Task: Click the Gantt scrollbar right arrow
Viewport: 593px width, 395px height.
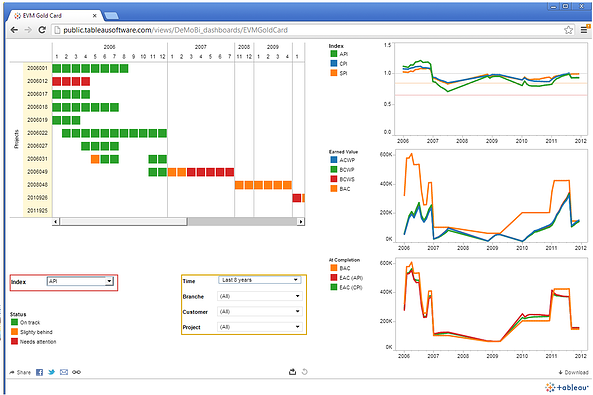Action: [x=301, y=221]
